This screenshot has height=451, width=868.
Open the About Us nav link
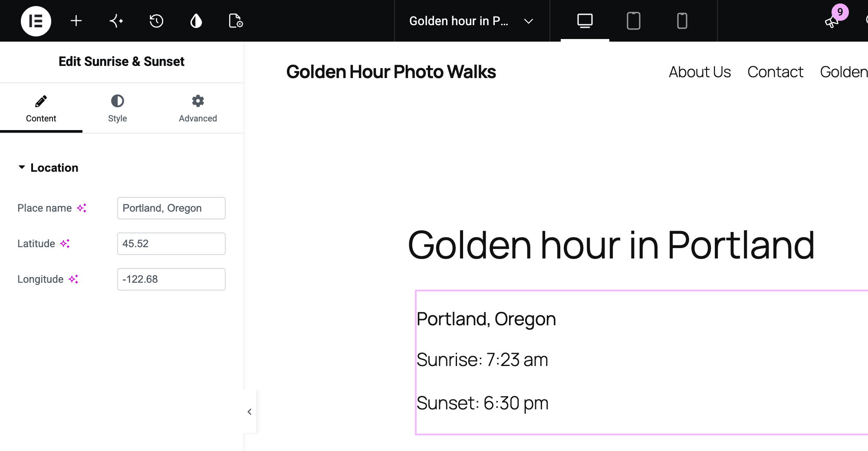coord(700,72)
